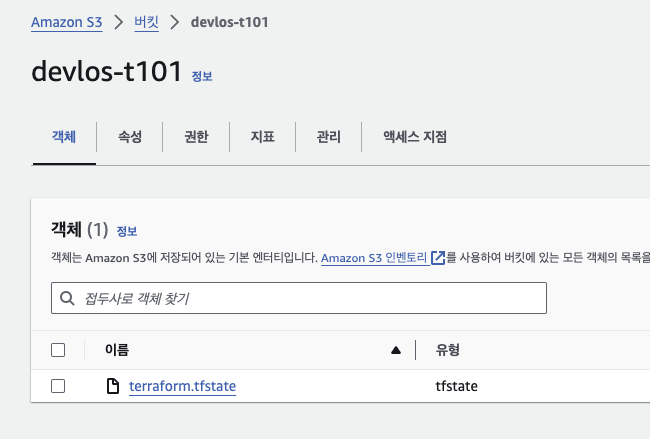Sort by the 유형 column header
Viewport: 650px width, 439px height.
pos(447,350)
